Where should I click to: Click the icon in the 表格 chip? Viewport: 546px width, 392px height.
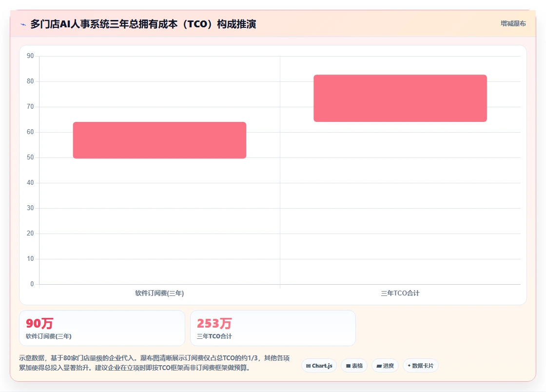pyautogui.click(x=348, y=366)
